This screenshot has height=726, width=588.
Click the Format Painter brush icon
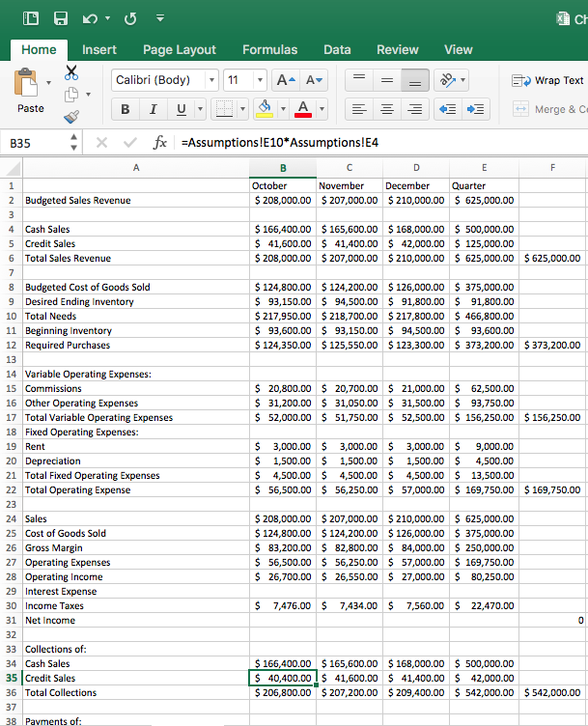pyautogui.click(x=72, y=116)
